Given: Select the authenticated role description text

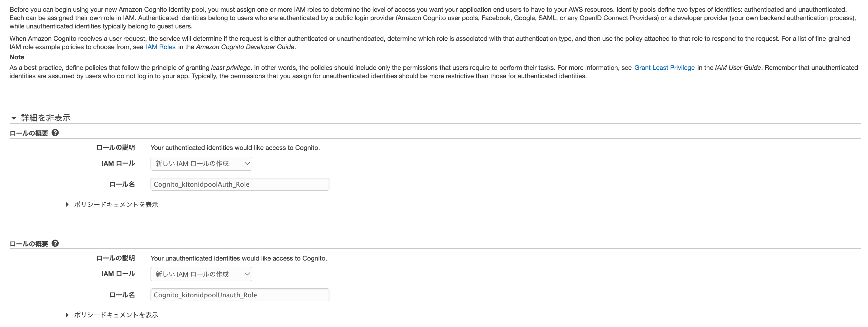Looking at the screenshot, I should [x=235, y=147].
